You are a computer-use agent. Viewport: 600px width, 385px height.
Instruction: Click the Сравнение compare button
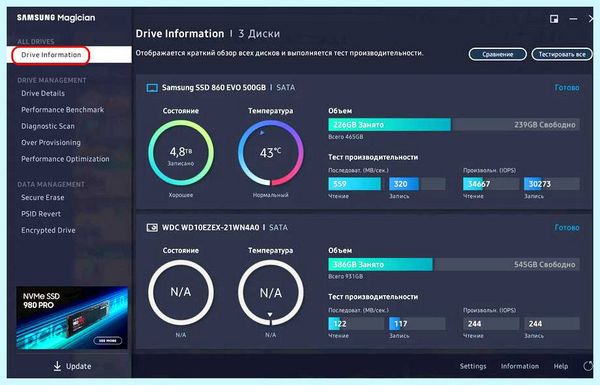[x=497, y=54]
